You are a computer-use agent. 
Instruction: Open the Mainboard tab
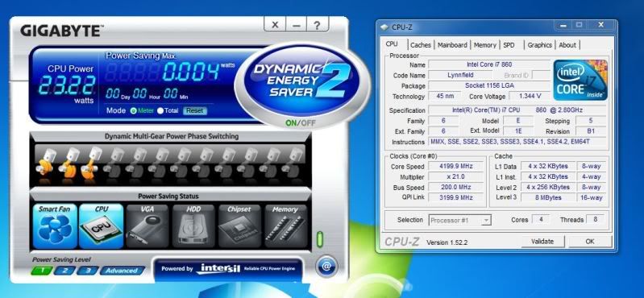click(452, 45)
